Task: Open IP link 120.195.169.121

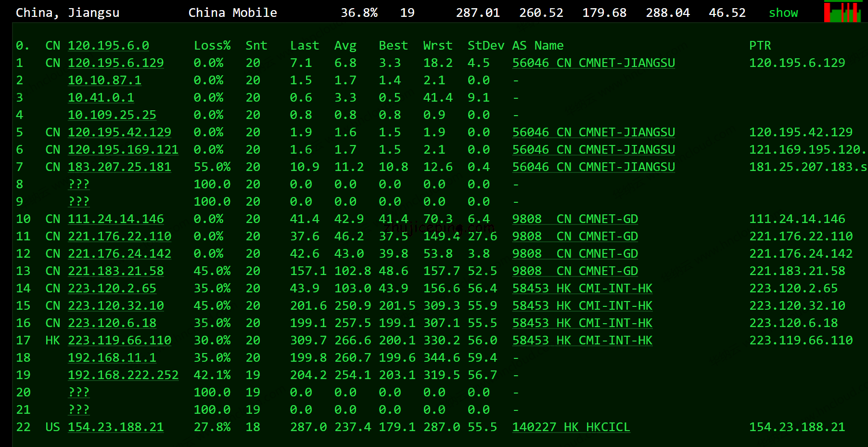Action: tap(123, 150)
